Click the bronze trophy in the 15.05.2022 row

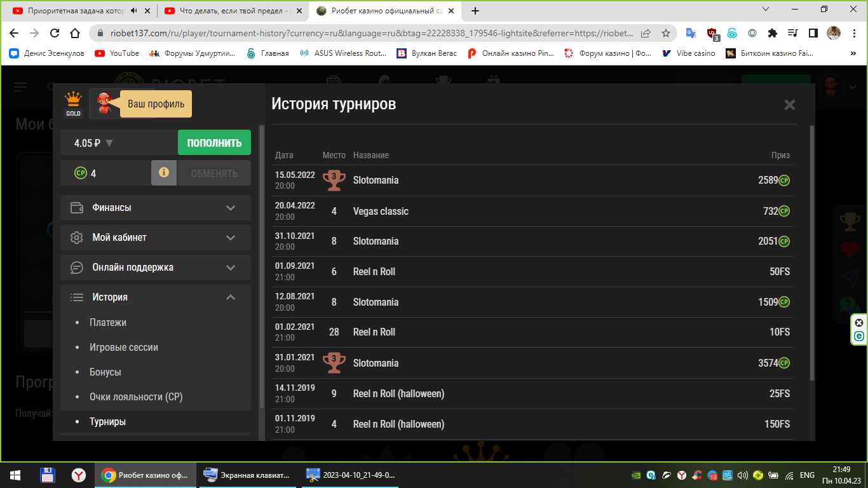point(334,180)
